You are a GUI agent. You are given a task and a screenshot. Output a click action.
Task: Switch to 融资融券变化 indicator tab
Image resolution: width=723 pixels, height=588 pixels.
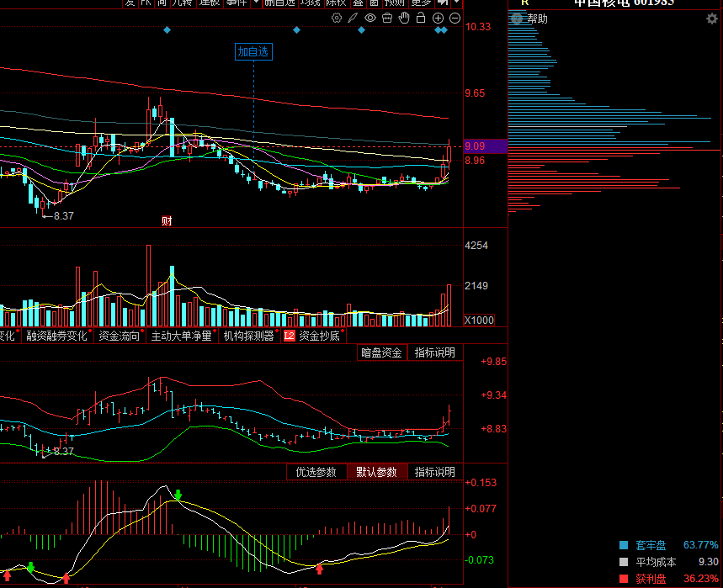56,336
